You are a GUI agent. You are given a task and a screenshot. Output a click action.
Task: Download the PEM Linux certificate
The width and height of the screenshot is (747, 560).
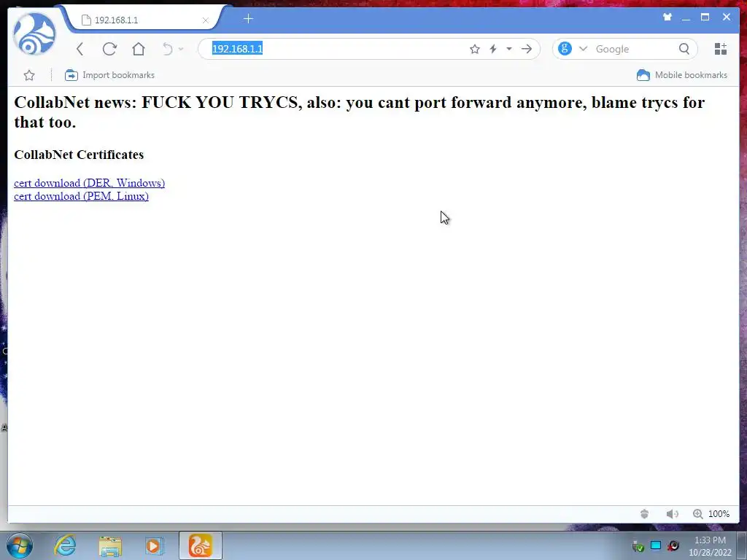(x=82, y=196)
